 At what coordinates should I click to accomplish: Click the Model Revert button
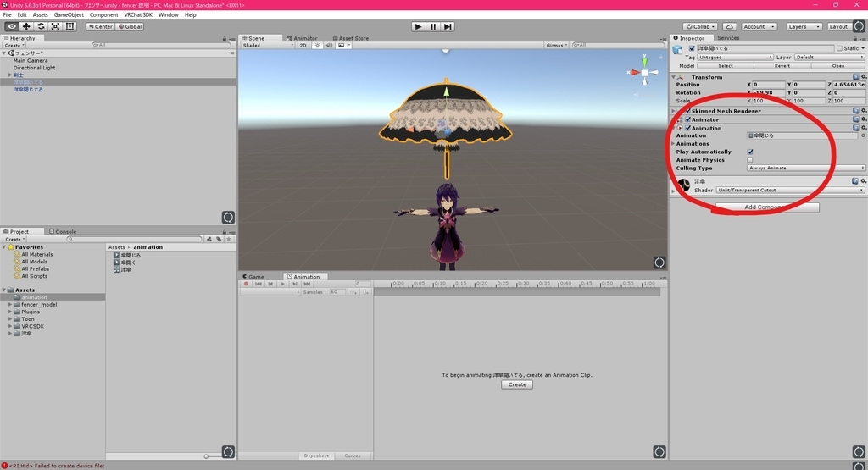[782, 66]
